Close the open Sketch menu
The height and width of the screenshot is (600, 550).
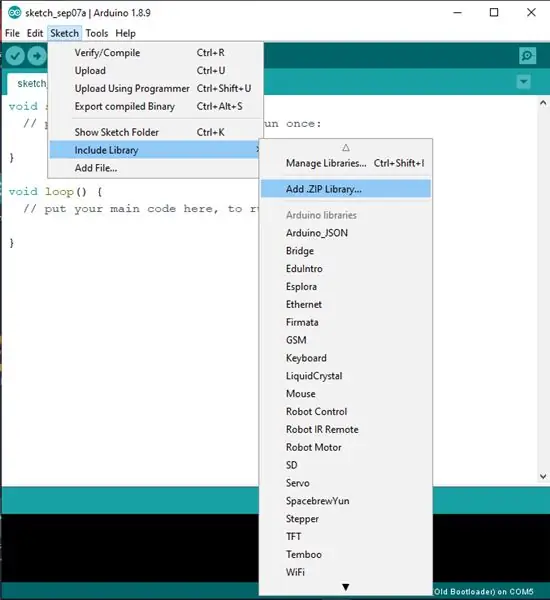pyautogui.click(x=64, y=33)
